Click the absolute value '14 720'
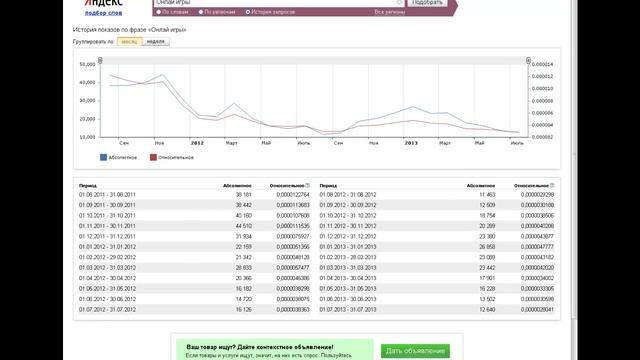Image resolution: width=640 pixels, height=360 pixels. (x=244, y=299)
